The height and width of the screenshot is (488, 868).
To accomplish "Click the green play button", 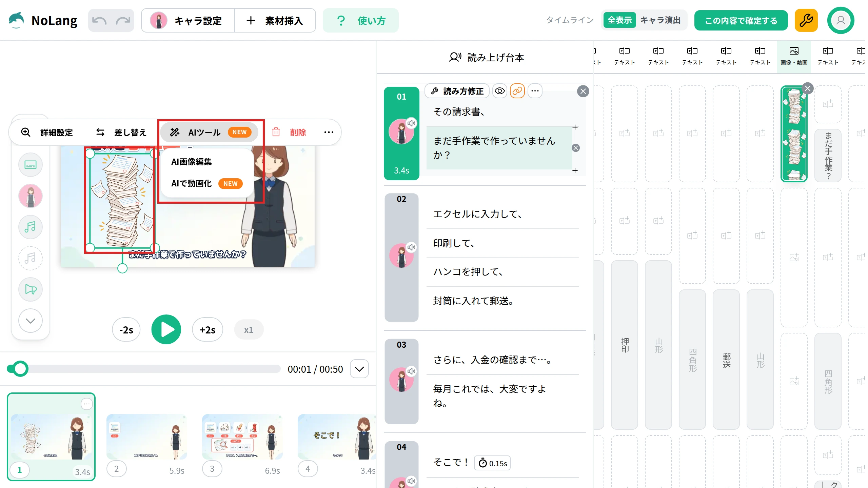I will (x=166, y=329).
